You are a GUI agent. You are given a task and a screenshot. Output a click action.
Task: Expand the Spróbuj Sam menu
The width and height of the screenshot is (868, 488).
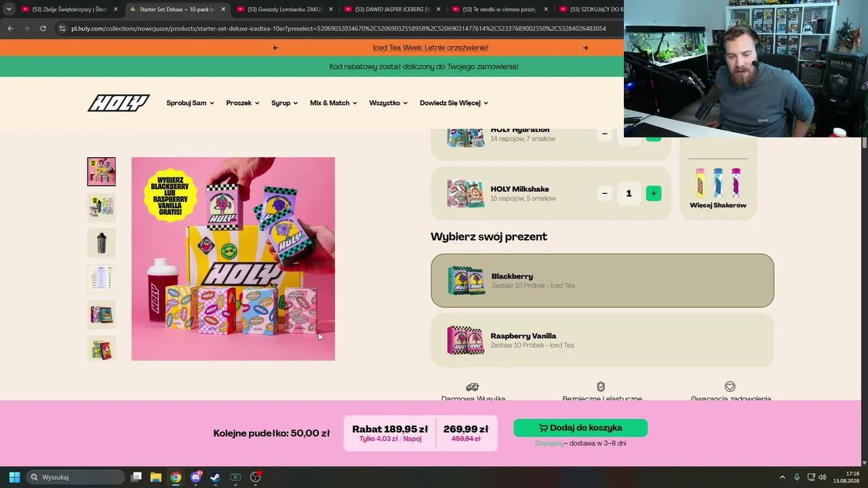point(190,103)
